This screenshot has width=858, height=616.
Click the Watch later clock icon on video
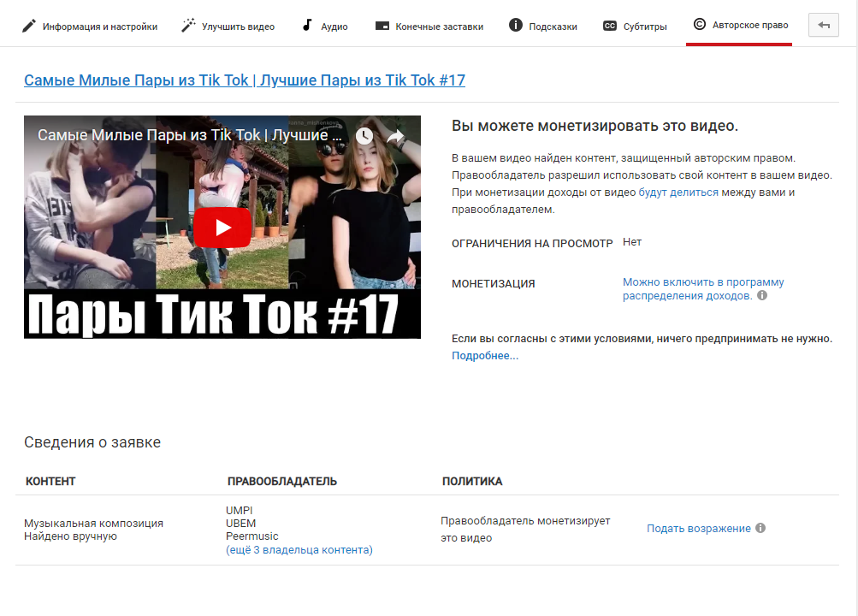pyautogui.click(x=364, y=136)
